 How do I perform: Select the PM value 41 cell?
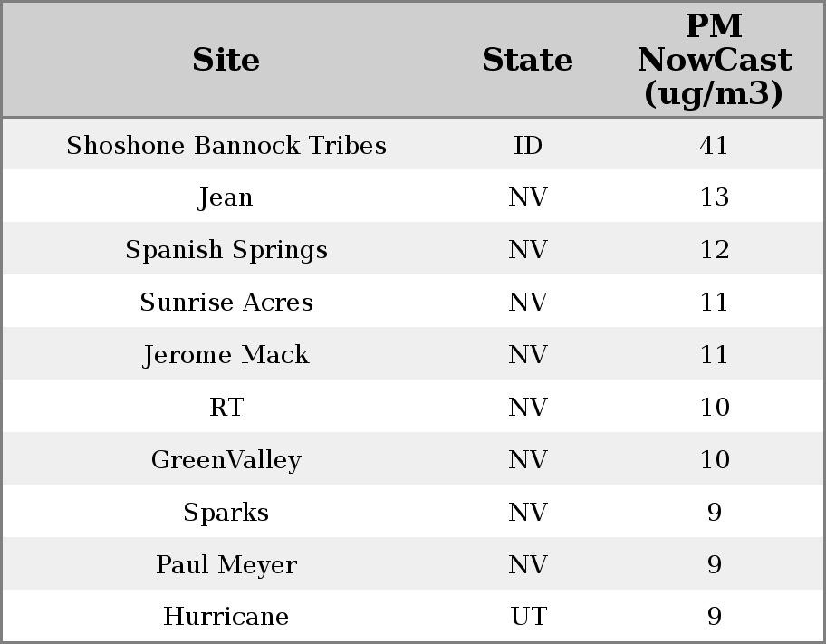[714, 145]
